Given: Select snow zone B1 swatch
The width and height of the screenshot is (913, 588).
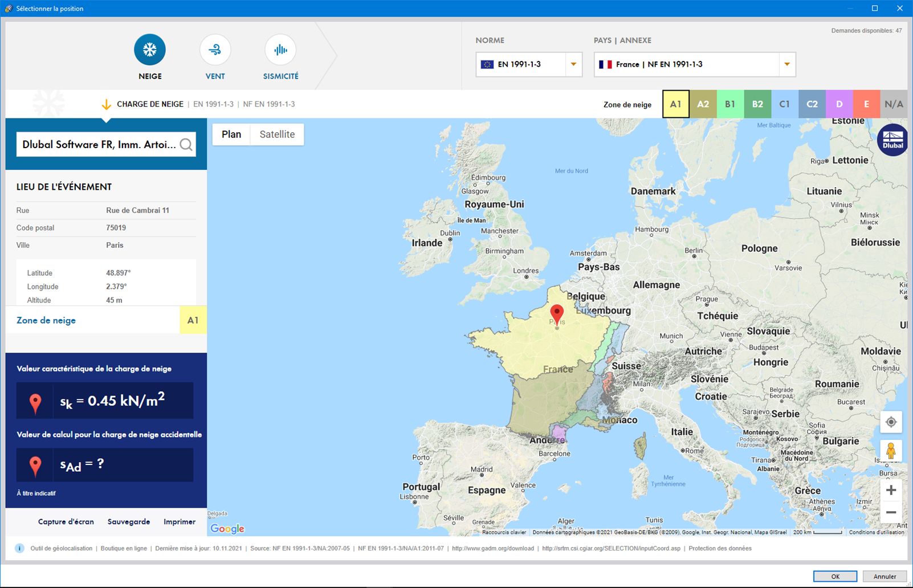Looking at the screenshot, I should point(730,104).
